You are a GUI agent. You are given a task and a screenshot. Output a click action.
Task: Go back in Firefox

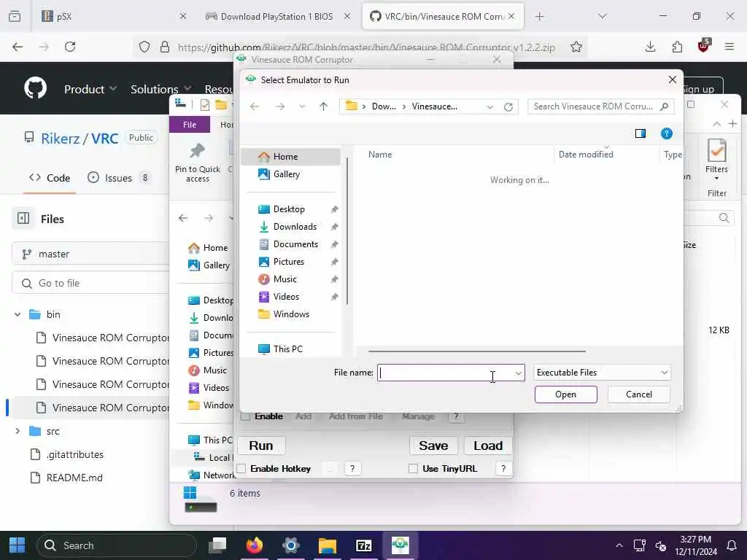tap(18, 47)
